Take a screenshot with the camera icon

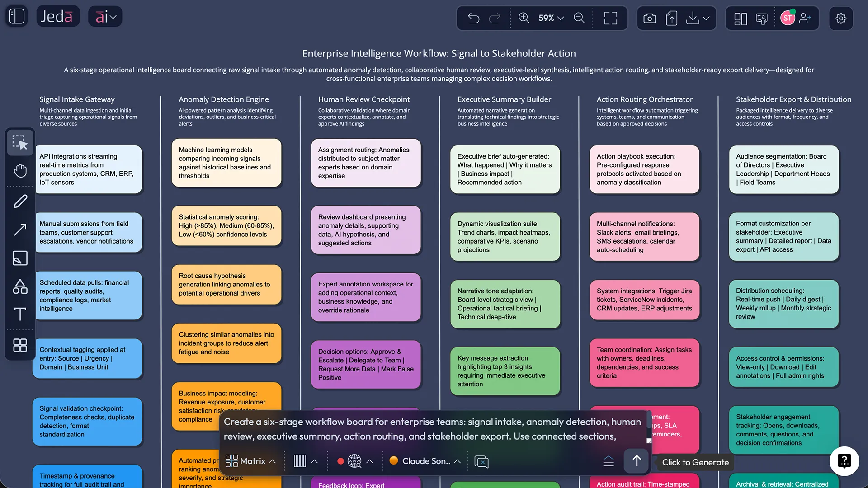click(x=649, y=18)
